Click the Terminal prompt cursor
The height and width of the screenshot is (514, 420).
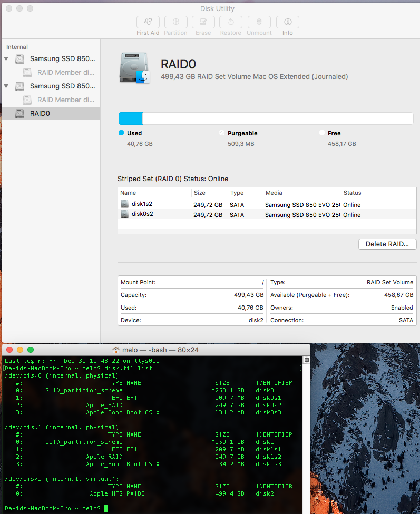pyautogui.click(x=106, y=508)
